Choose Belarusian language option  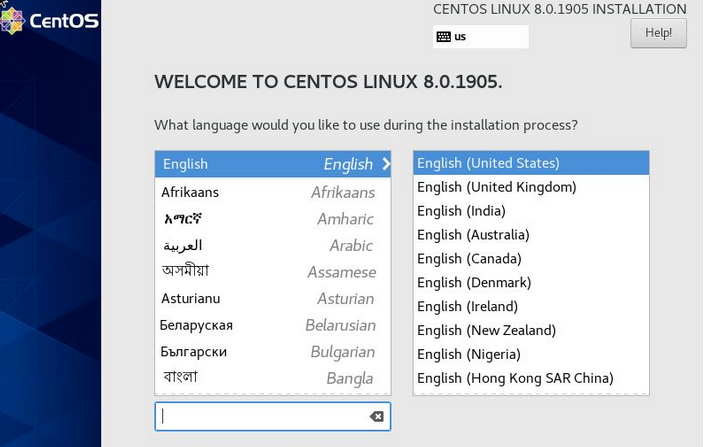272,325
